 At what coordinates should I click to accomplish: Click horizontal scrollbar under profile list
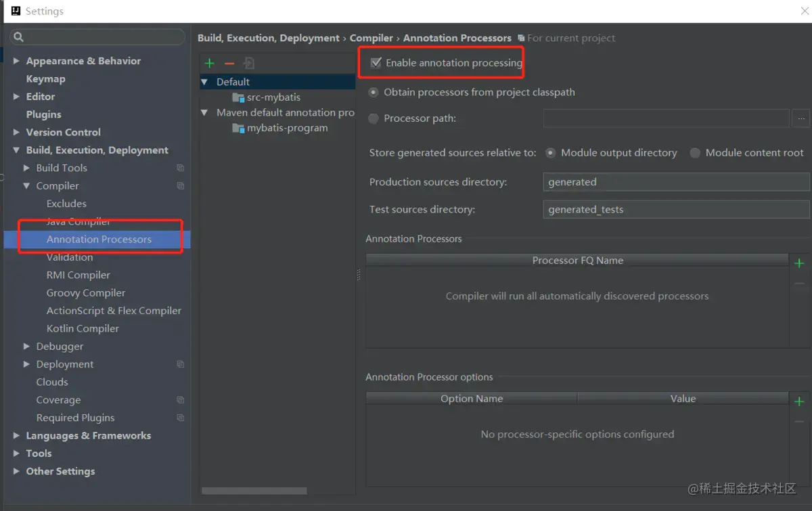tap(254, 491)
